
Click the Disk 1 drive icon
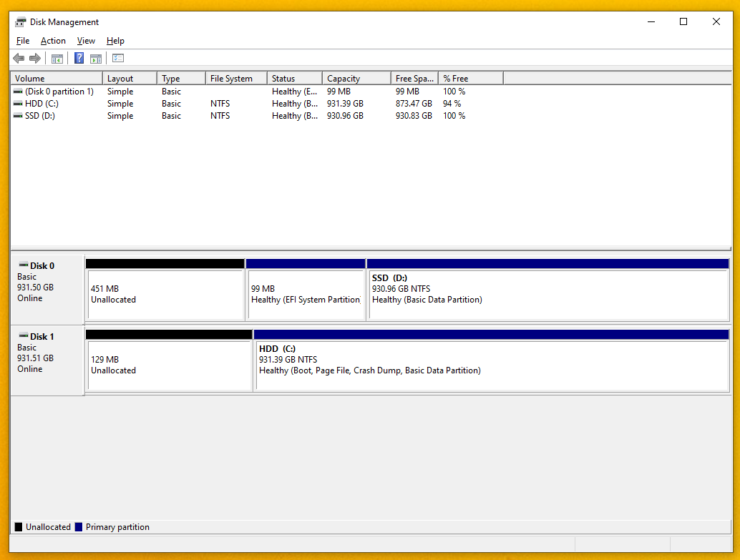click(23, 335)
